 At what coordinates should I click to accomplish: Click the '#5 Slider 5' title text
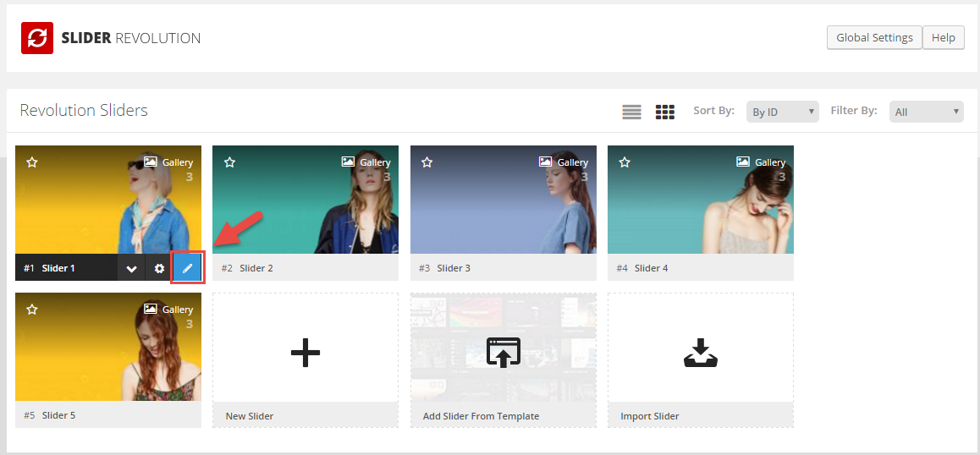49,415
